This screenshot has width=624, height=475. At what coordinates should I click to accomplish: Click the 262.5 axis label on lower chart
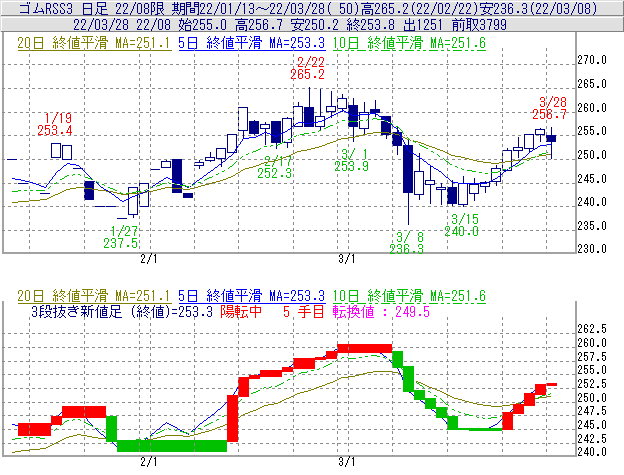(x=592, y=329)
